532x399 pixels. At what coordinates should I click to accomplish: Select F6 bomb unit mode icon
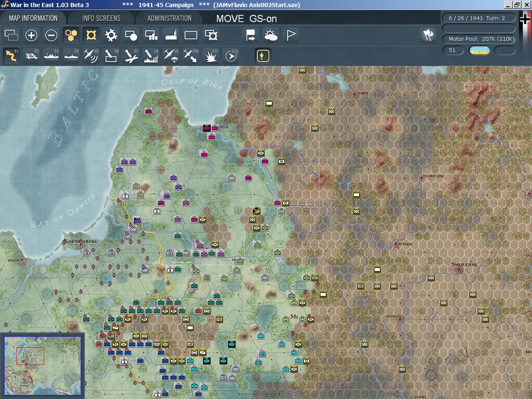111,56
